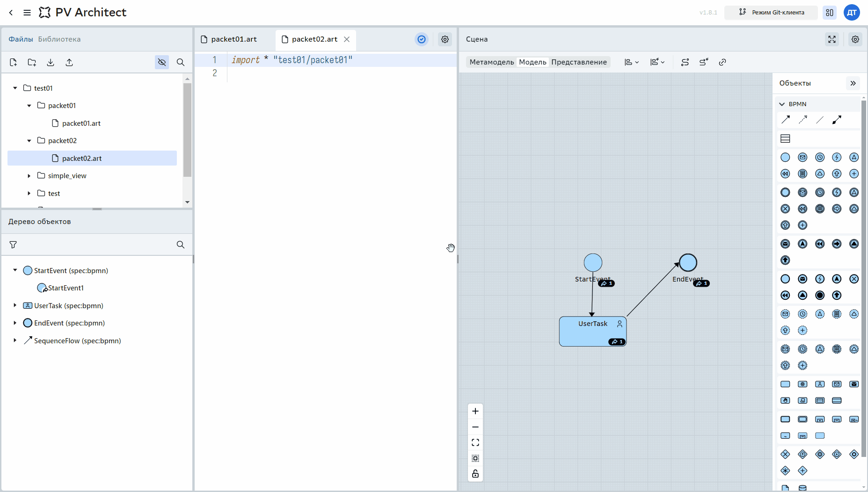This screenshot has width=868, height=492.
Task: Pick the user task palette icon with person
Action: [x=820, y=384]
